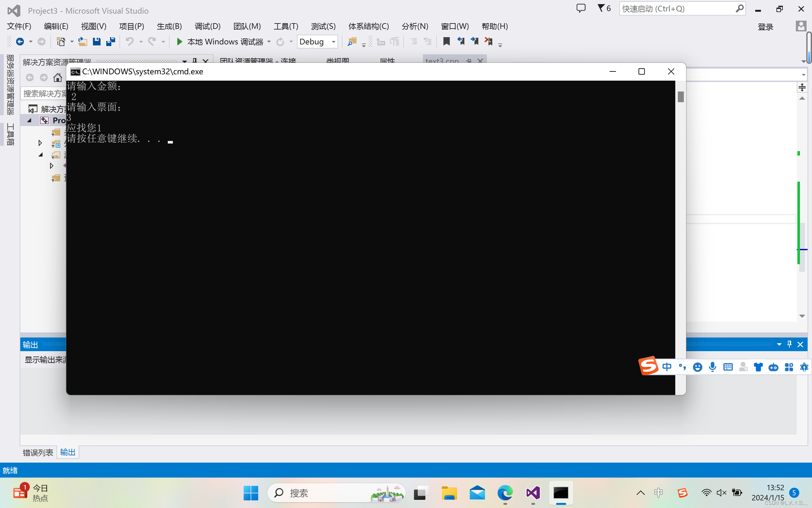Viewport: 812px width, 508px height.
Task: Pin the Output panel
Action: click(789, 344)
